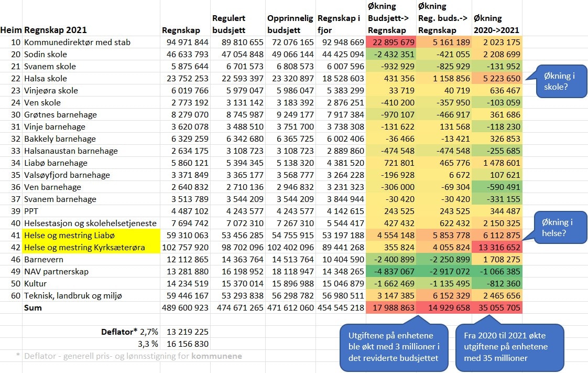Select the red cell showing 22 895 679
Screen dimensions: 588x373
click(x=391, y=42)
